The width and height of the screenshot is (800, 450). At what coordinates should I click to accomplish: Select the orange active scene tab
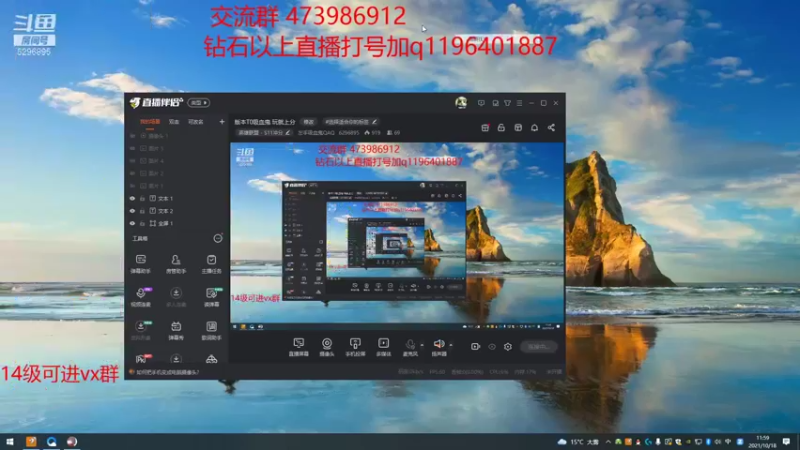click(x=150, y=122)
